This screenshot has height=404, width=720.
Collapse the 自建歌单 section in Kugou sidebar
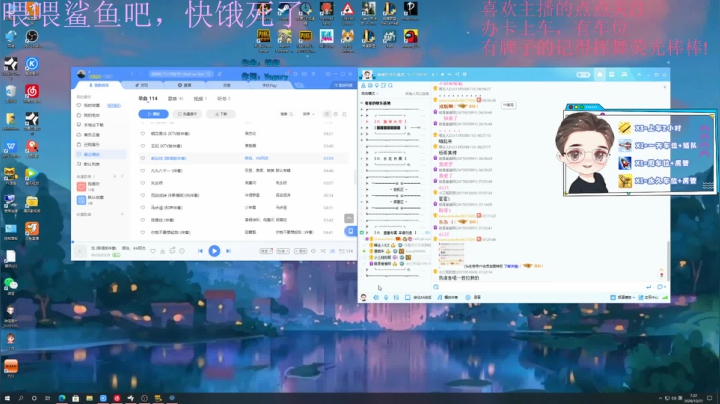tap(122, 176)
